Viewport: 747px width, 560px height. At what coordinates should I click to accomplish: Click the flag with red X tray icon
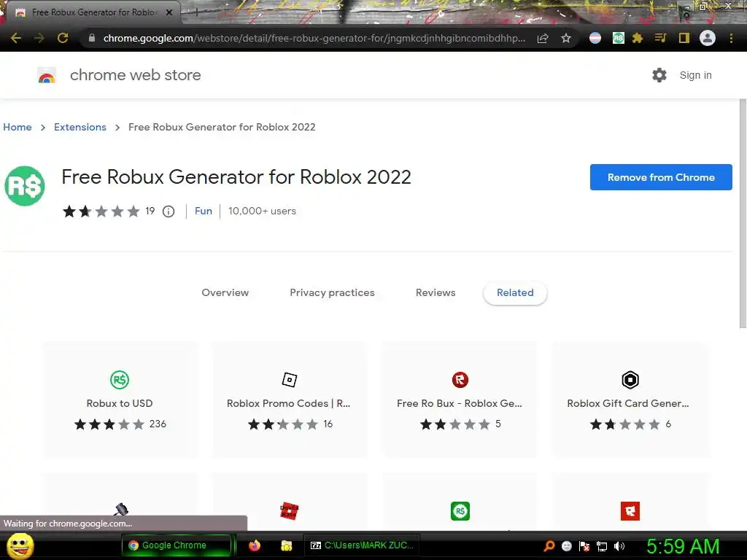(x=584, y=546)
